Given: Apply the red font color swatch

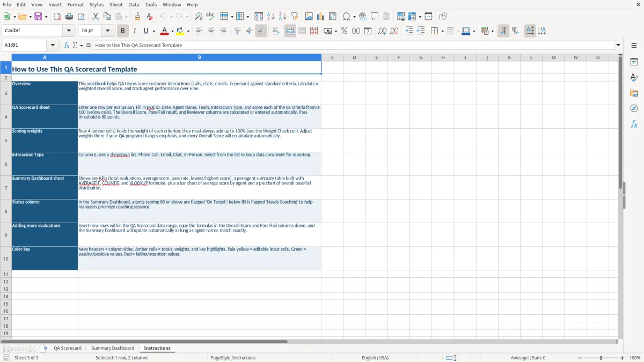Looking at the screenshot, I should tap(164, 31).
